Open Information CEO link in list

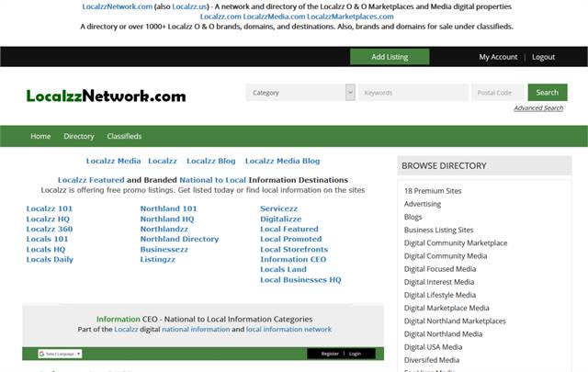click(x=293, y=260)
